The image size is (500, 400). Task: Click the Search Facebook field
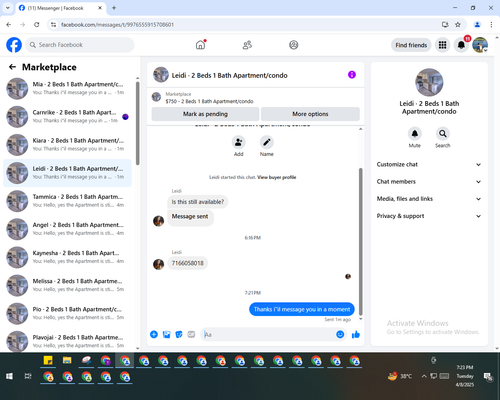80,45
